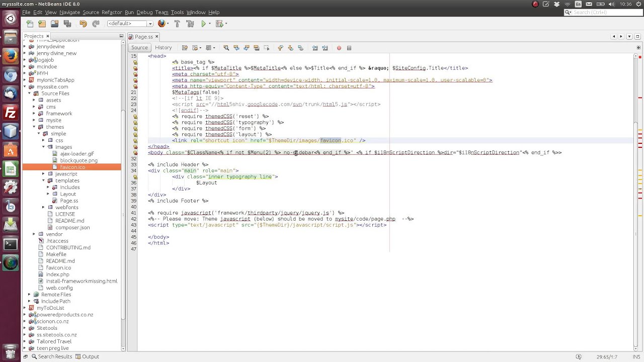This screenshot has width=644, height=362.
Task: Minimize the Projects panel
Action: [121, 36]
